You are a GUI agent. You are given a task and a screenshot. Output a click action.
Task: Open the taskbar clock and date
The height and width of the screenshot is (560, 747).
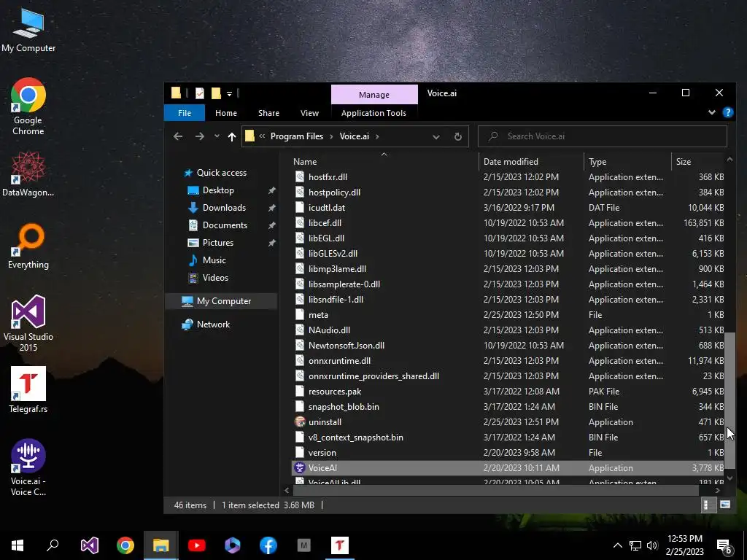pos(684,545)
